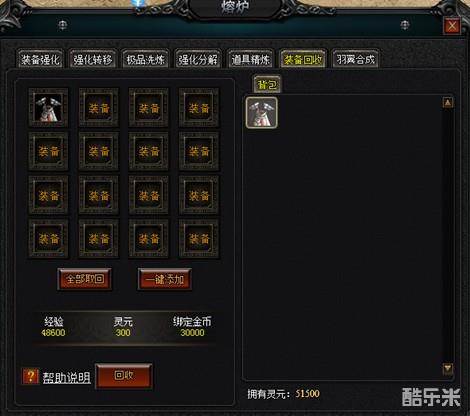Viewport: 470px width, 416px height.
Task: Open the 羽翼合成 tab
Action: click(x=355, y=59)
